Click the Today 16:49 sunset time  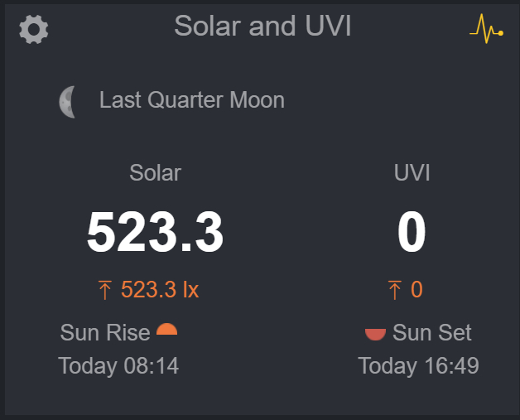point(418,365)
